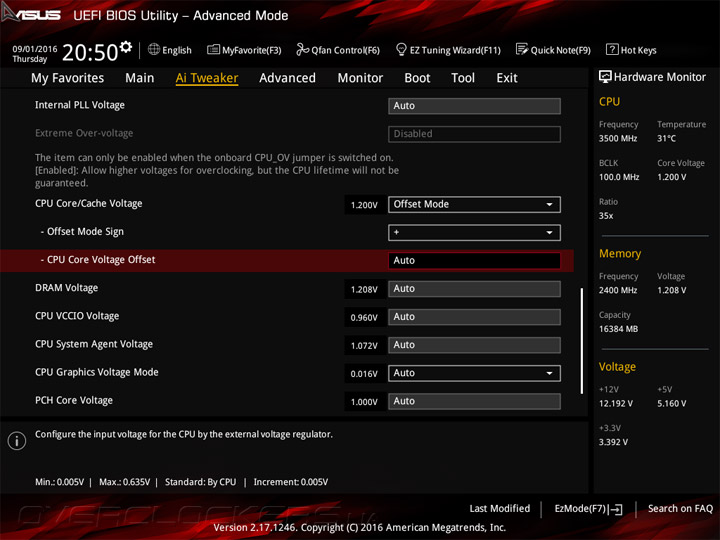Viewport: 720px width, 540px height.
Task: Click the 20:50 clock display
Action: click(x=90, y=52)
